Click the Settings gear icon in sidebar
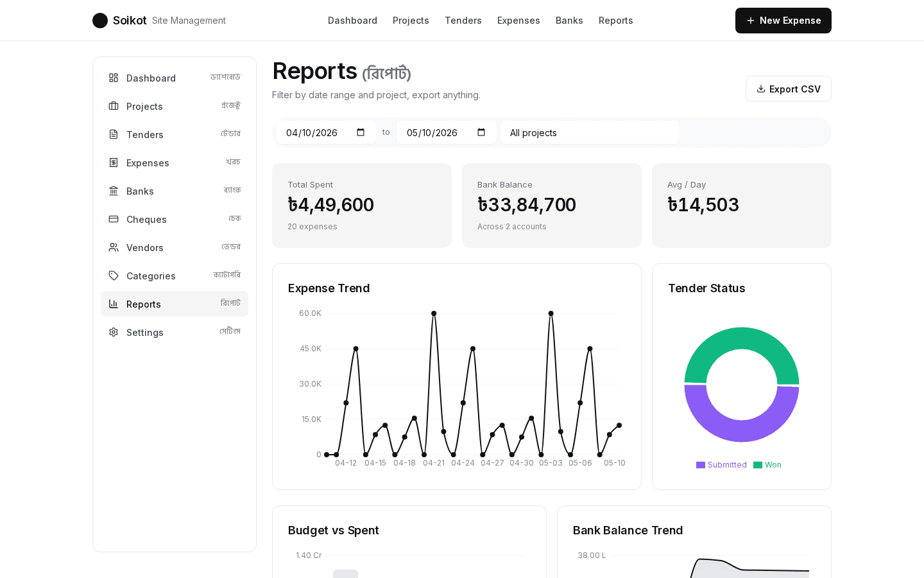Screen dimensions: 924x578 pos(114,332)
